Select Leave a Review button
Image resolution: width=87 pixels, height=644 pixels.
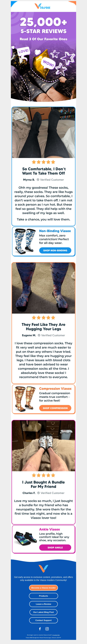43,604
